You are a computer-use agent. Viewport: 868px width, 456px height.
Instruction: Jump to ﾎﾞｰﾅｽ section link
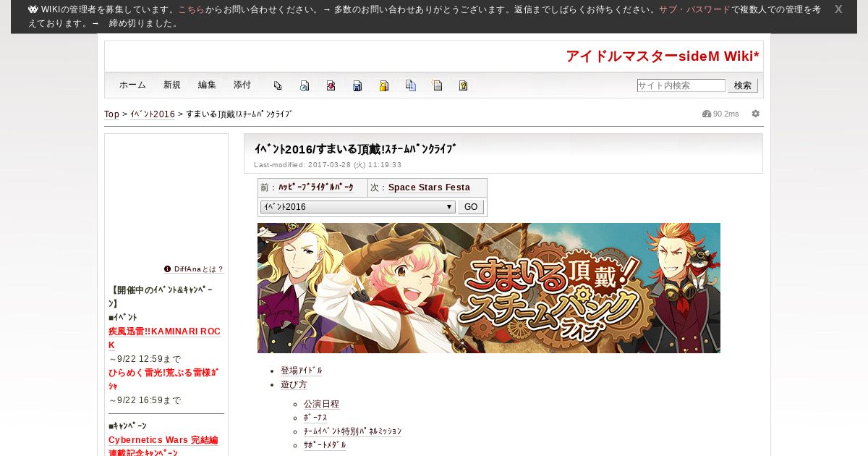tap(315, 418)
